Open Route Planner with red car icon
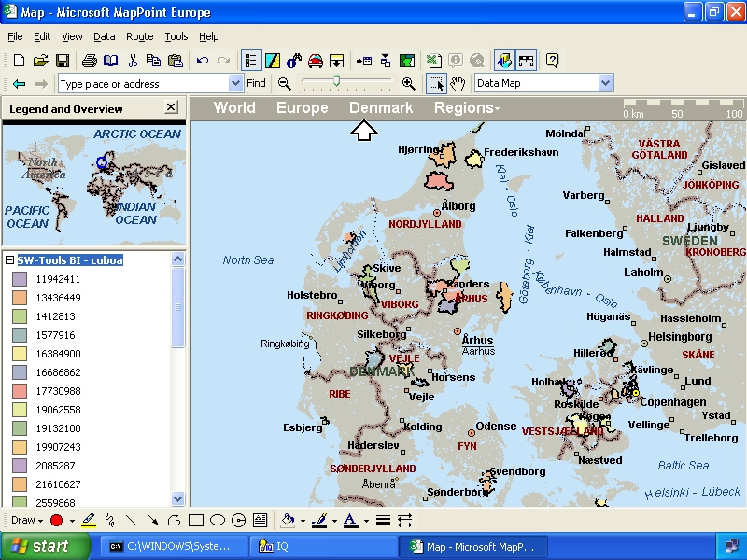 coord(316,61)
